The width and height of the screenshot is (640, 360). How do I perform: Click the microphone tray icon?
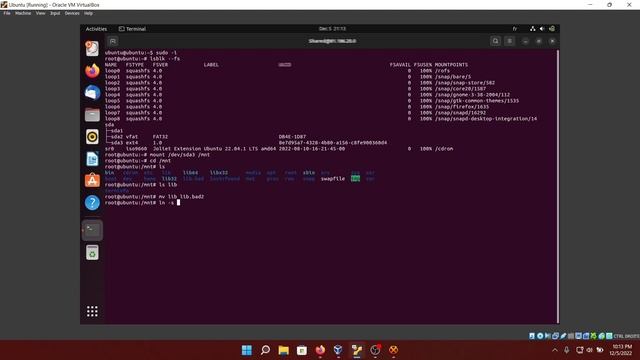click(x=567, y=350)
